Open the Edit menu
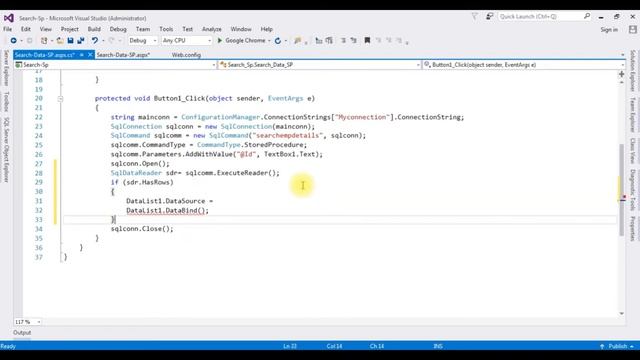This screenshot has width=640, height=360. pos(26,29)
